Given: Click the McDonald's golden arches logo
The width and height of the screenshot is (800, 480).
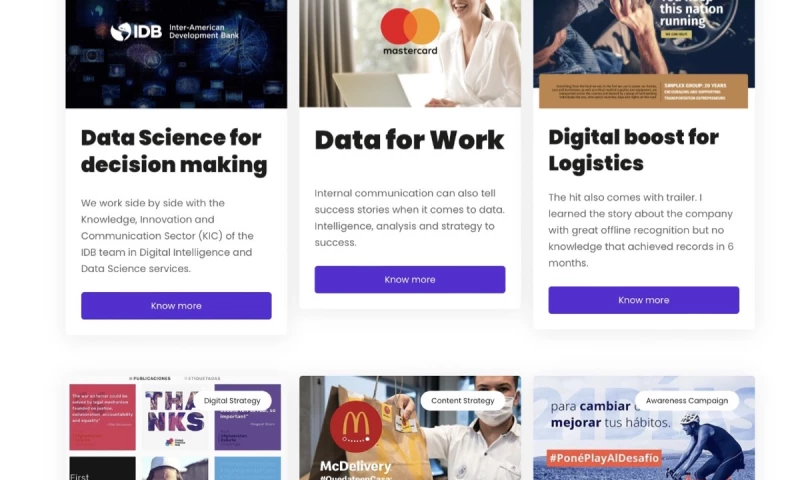Looking at the screenshot, I should coord(356,426).
